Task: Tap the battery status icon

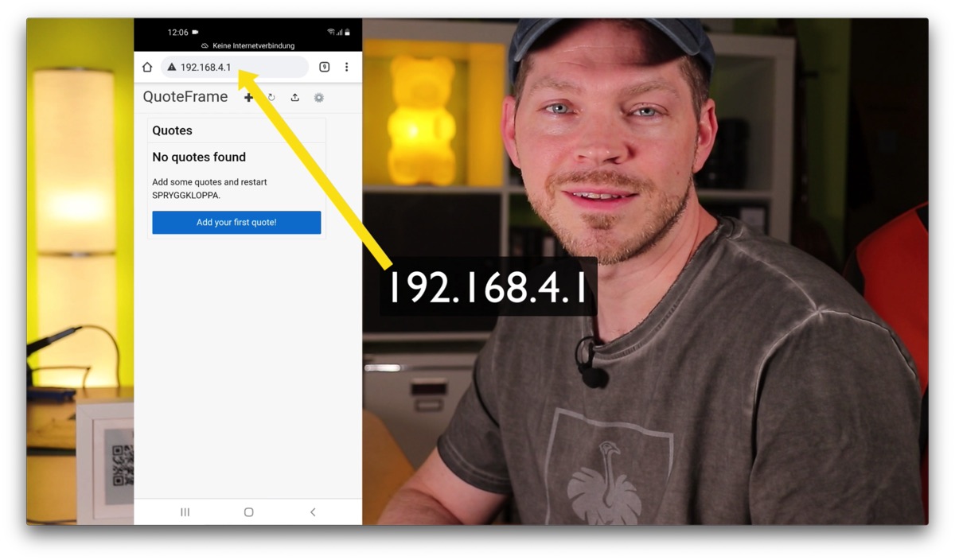Action: (347, 33)
